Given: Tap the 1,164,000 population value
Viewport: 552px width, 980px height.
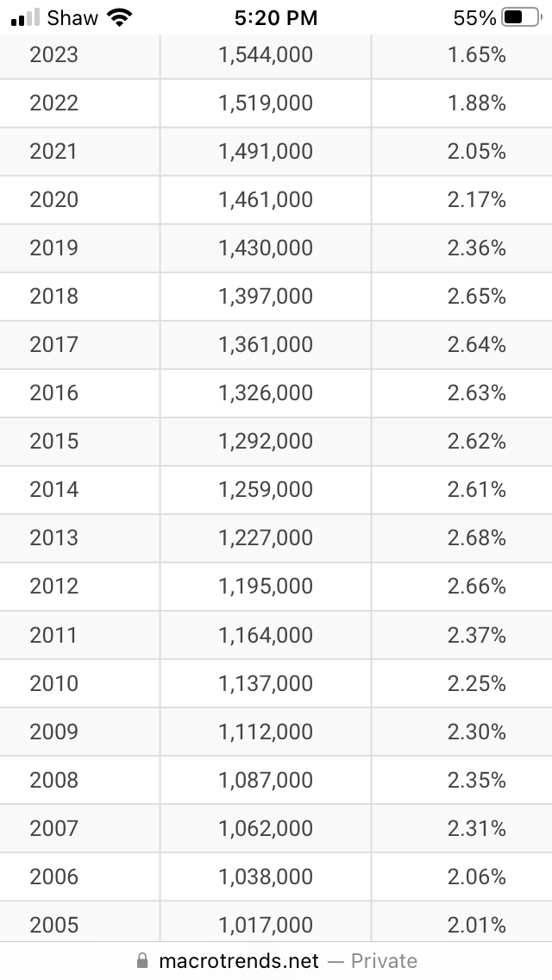Looking at the screenshot, I should coord(266,635).
